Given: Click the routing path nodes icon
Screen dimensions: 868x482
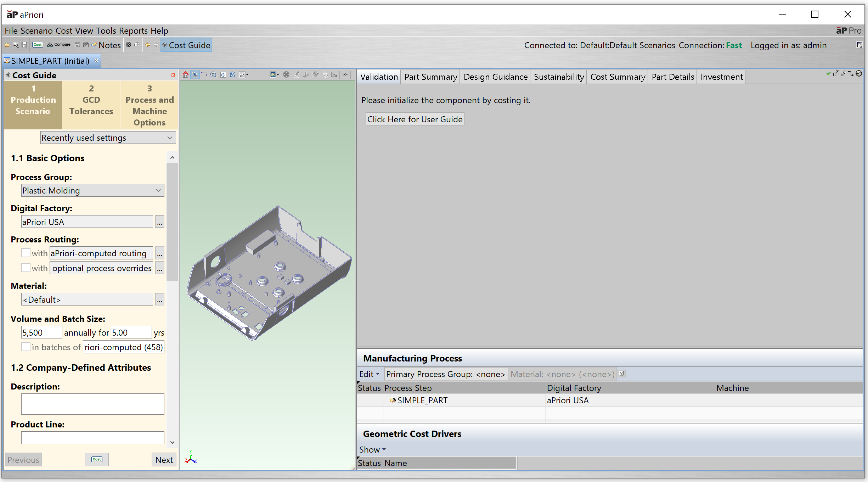Looking at the screenshot, I should (851, 74).
